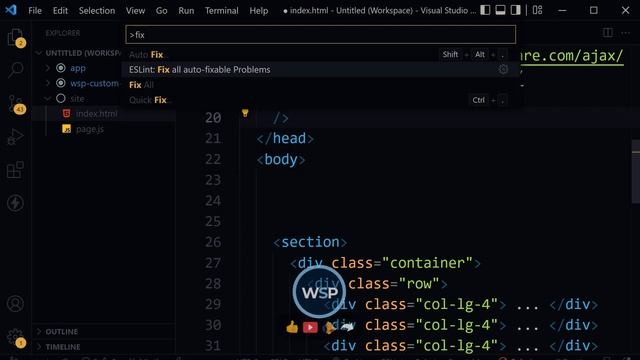Open the Run and Debug view
640x360 pixels.
tap(16, 136)
